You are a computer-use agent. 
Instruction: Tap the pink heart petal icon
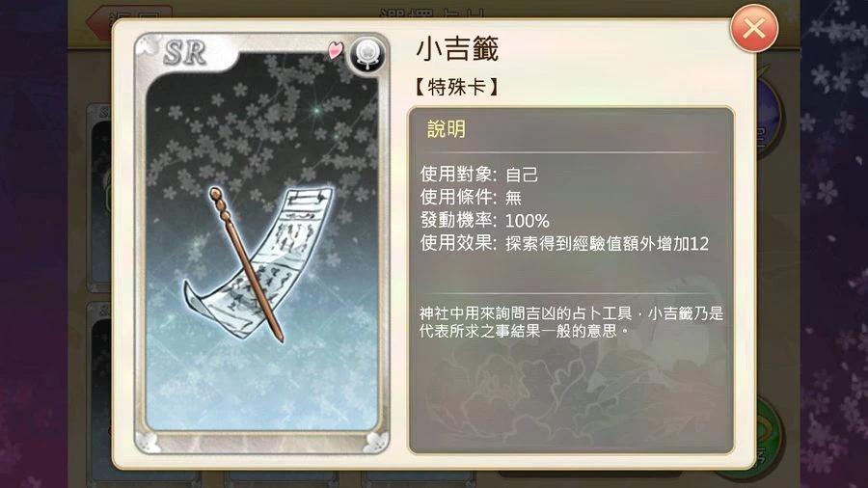[x=336, y=50]
